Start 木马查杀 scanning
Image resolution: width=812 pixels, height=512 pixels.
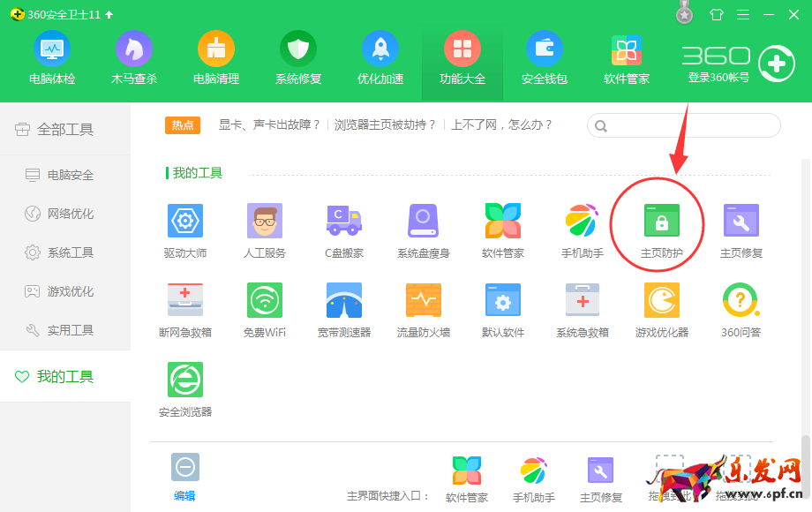(133, 57)
